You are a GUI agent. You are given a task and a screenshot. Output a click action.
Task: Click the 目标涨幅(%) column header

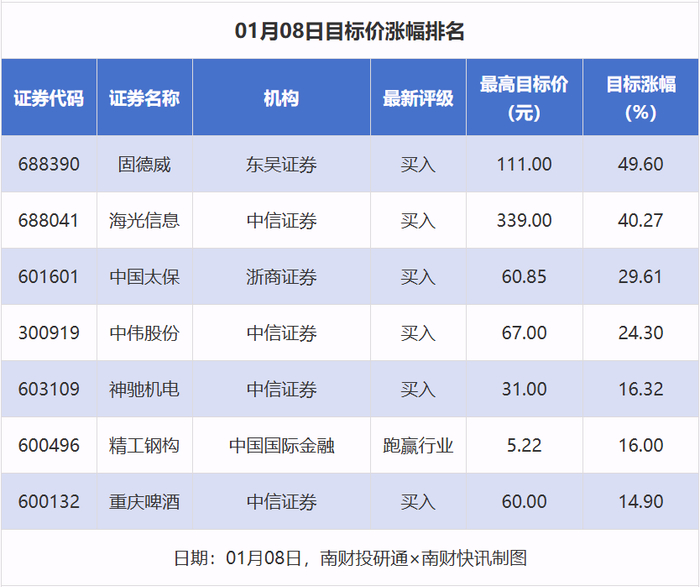(641, 98)
